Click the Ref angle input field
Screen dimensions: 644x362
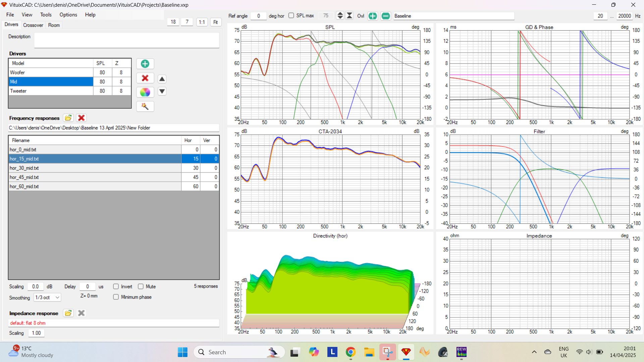pos(258,16)
